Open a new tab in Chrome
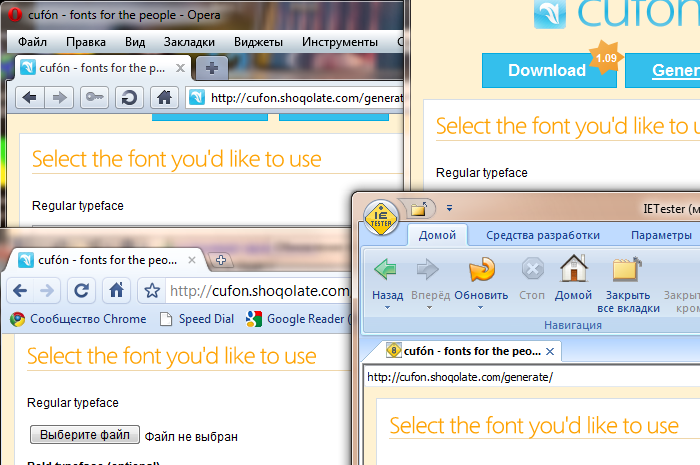This screenshot has width=700, height=465. [x=221, y=260]
